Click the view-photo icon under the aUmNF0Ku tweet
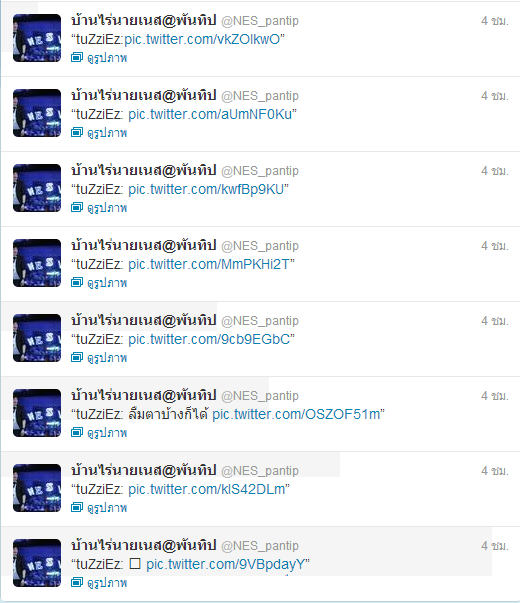This screenshot has width=520, height=603. click(77, 133)
